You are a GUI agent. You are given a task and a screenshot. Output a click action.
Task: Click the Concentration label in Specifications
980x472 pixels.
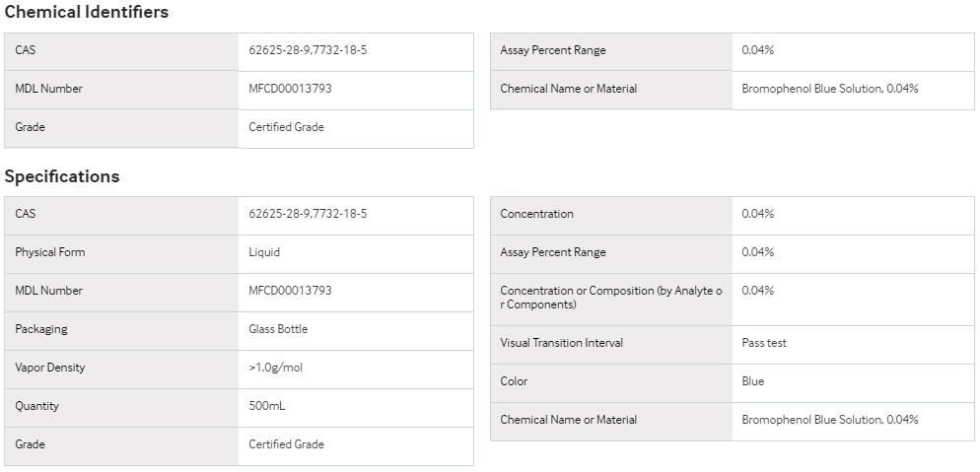click(x=536, y=214)
